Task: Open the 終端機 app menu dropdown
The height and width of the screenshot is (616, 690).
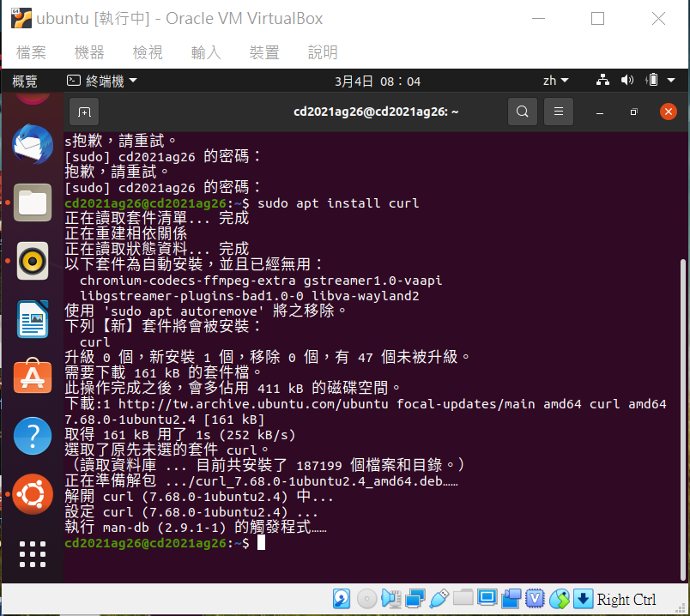Action: (x=102, y=81)
